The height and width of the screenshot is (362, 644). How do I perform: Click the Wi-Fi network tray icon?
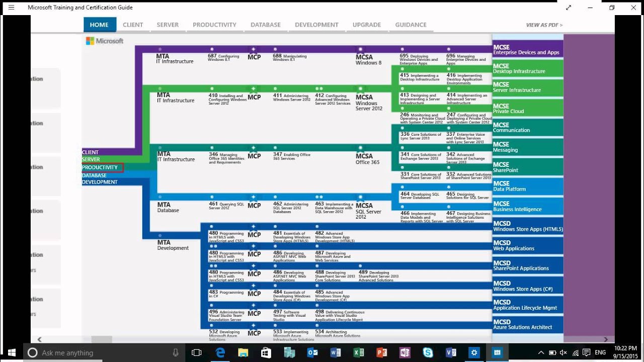pyautogui.click(x=575, y=352)
